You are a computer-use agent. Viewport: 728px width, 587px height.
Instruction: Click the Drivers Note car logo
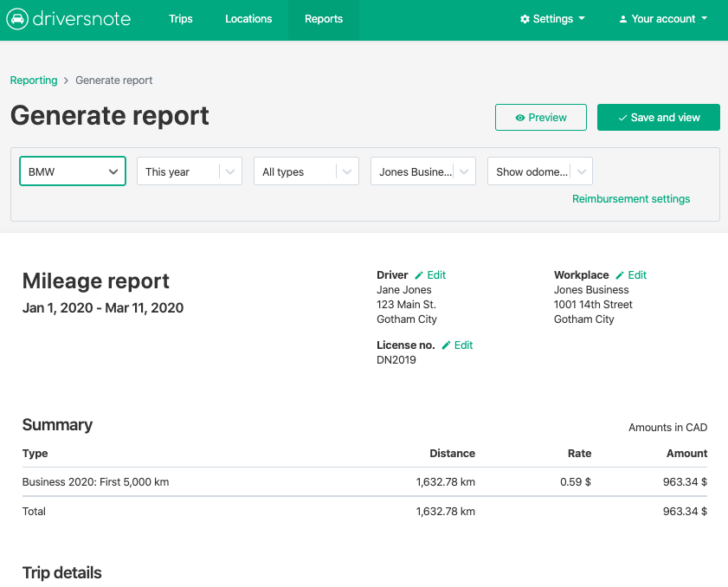(19, 18)
